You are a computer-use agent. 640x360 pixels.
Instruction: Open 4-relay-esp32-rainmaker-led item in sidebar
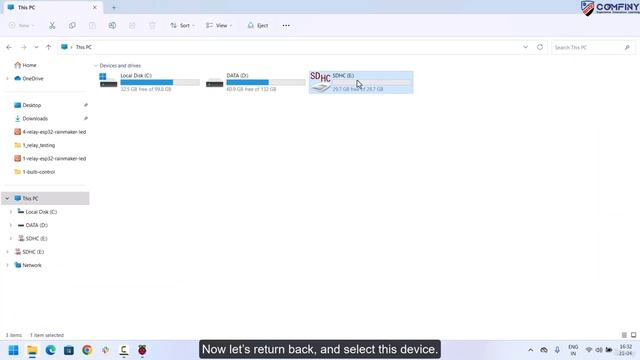tap(50, 132)
